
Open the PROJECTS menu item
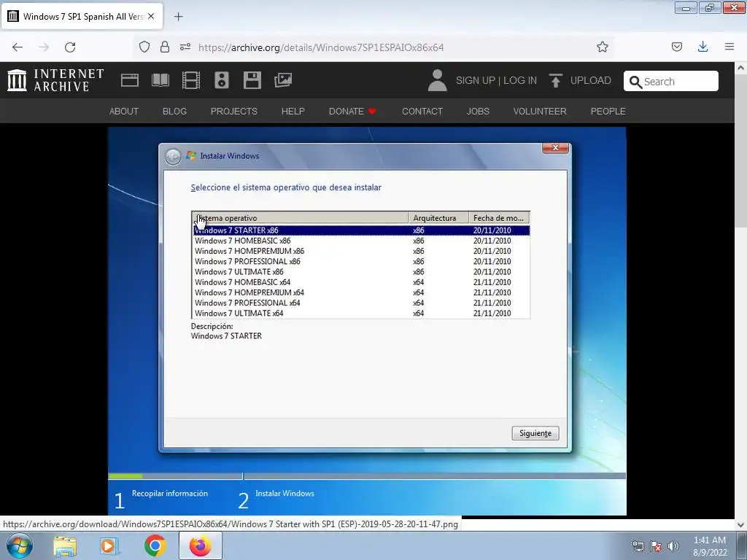pos(234,112)
